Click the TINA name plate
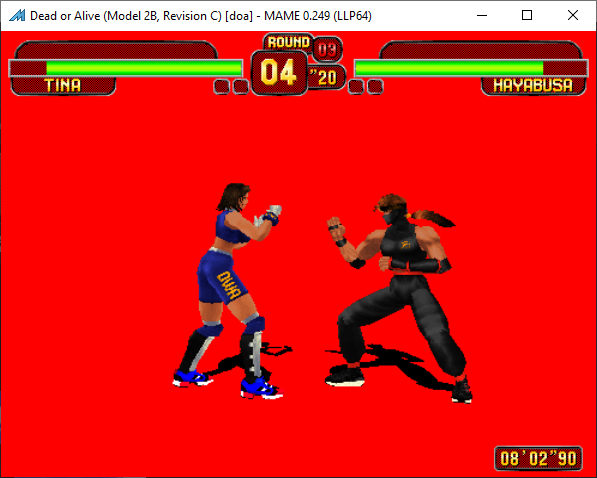 click(x=63, y=86)
